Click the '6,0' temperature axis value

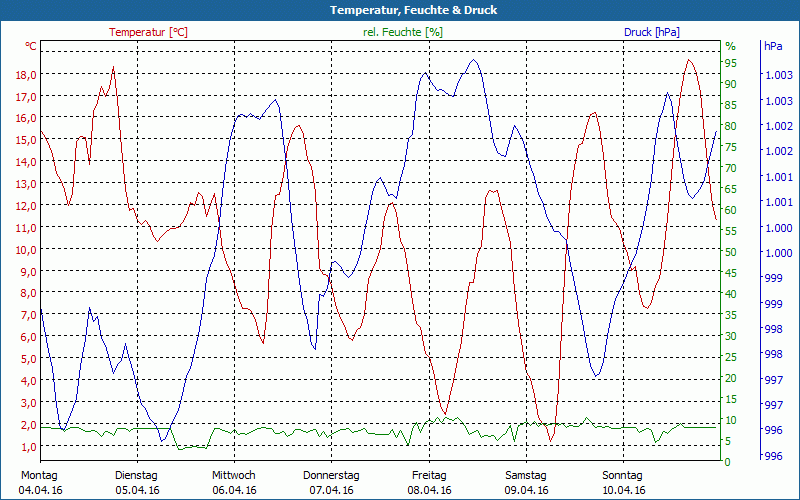(29, 337)
